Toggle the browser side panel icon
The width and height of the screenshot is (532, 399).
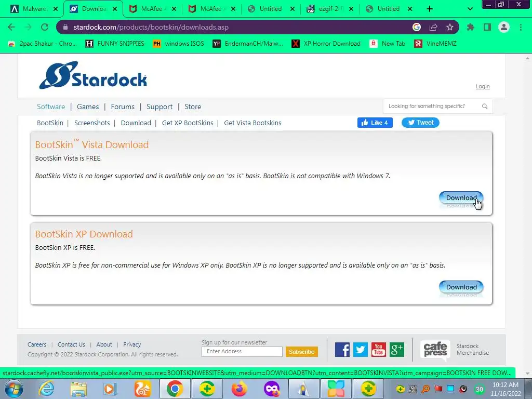tap(487, 27)
